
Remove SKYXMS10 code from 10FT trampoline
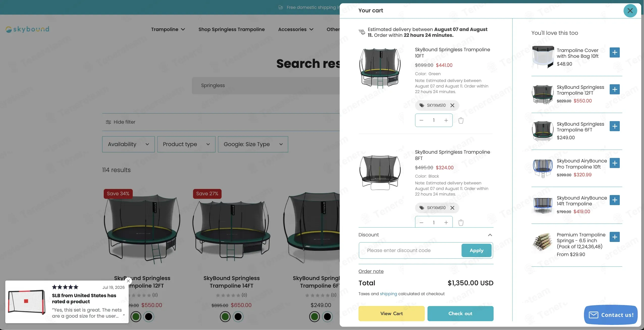(452, 105)
